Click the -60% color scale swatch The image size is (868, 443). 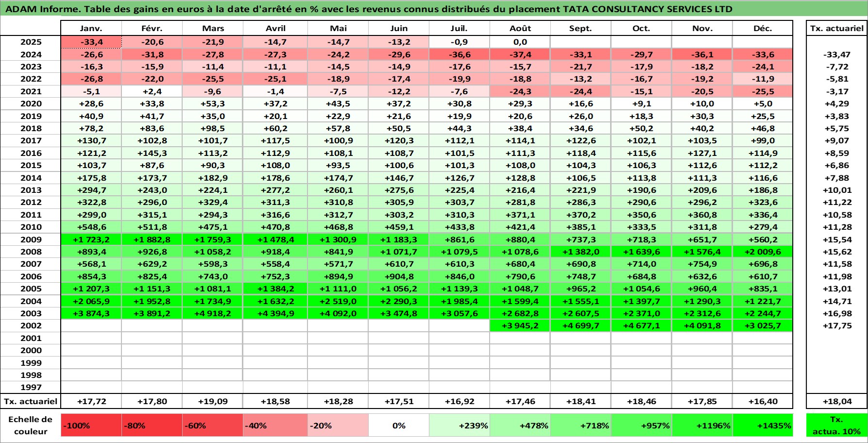(213, 426)
